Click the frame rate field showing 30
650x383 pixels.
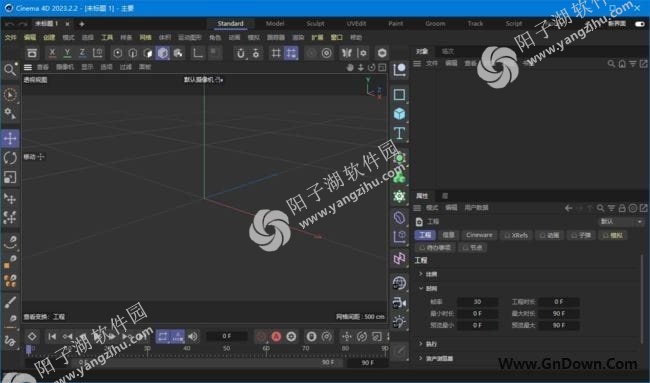coord(477,302)
